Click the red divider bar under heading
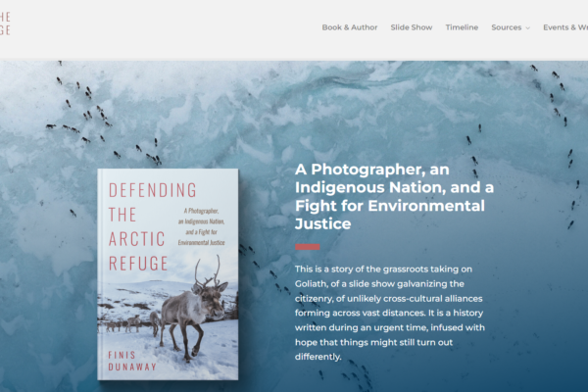This screenshot has height=392, width=588. [x=307, y=247]
